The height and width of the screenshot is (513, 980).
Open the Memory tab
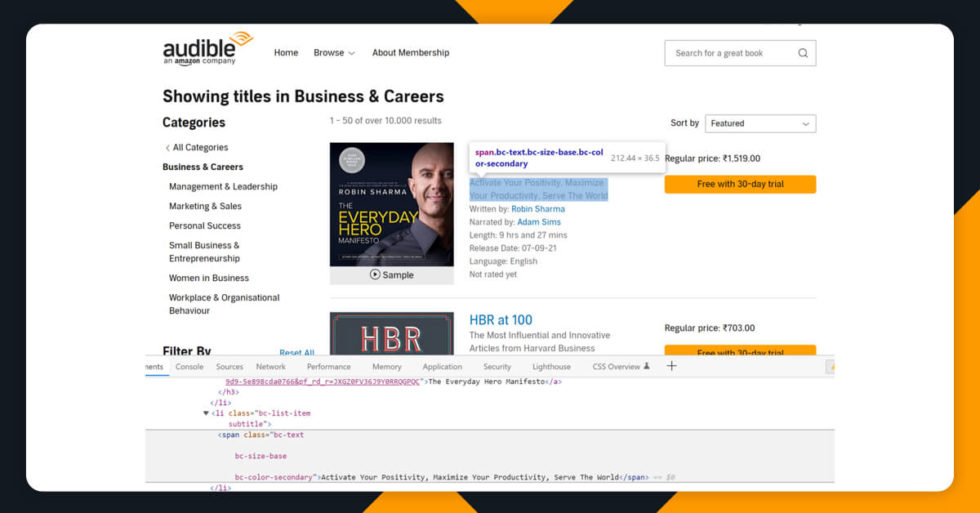coord(387,367)
